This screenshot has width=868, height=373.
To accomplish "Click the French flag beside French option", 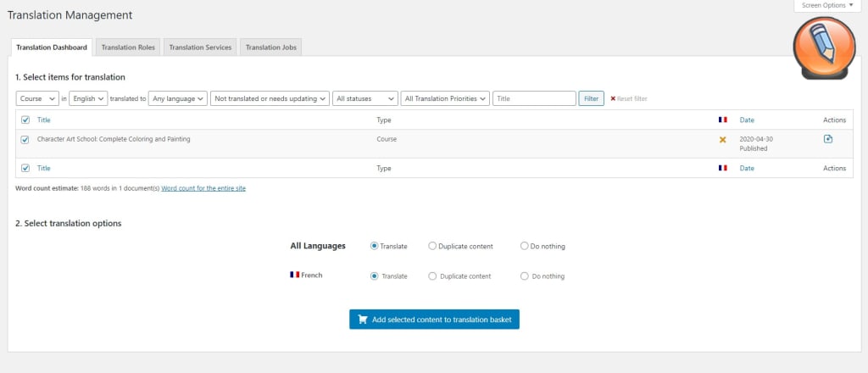I will [x=294, y=275].
